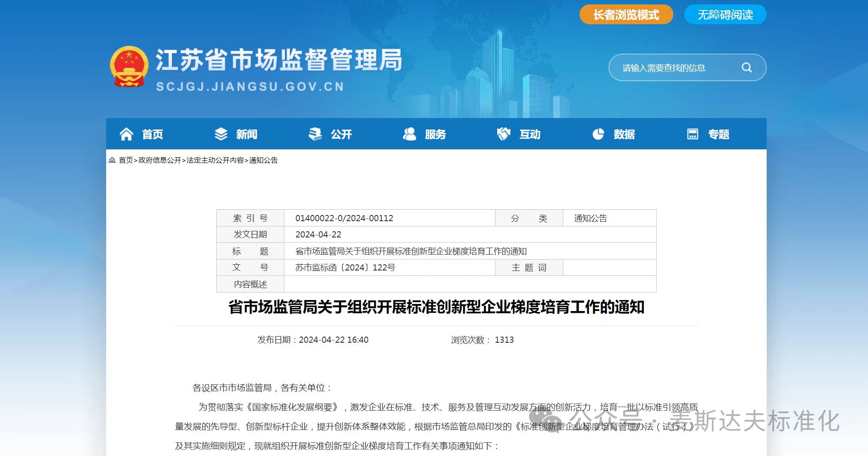Open the 服务 menu tab
868x456 pixels.
point(436,134)
